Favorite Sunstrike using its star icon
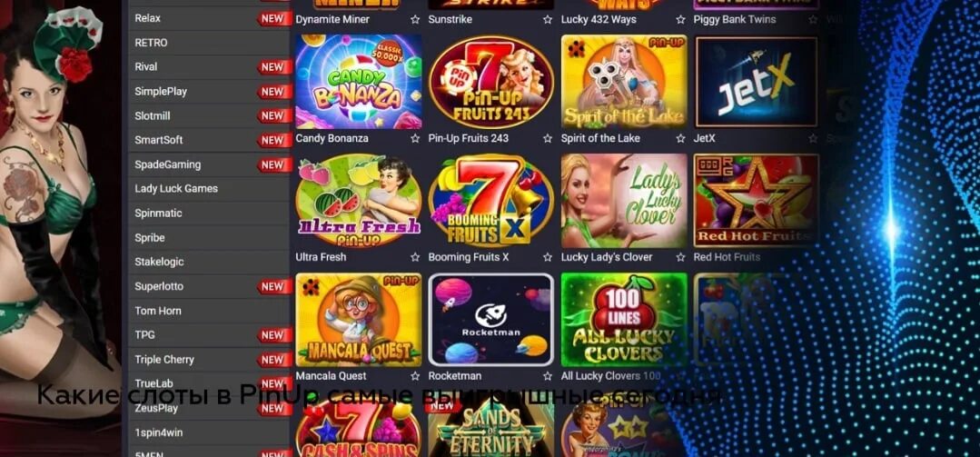The width and height of the screenshot is (980, 457). [x=548, y=19]
